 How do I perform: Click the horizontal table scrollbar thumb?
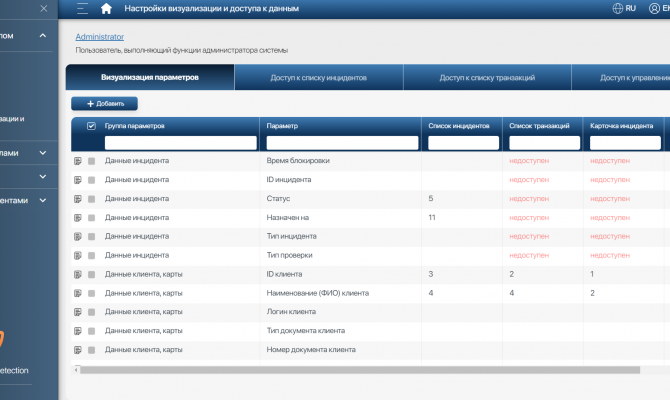[360, 370]
